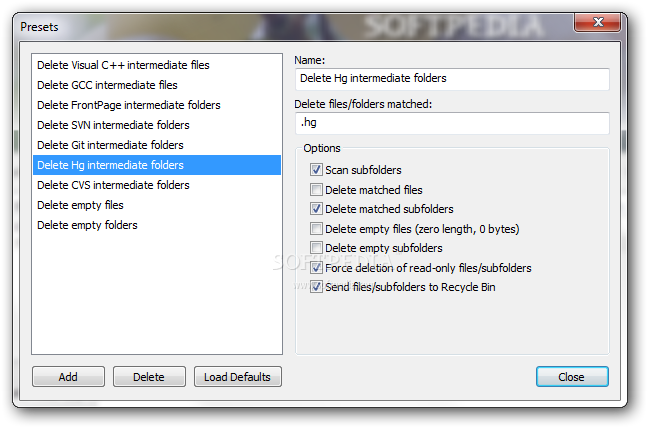The image size is (648, 428).
Task: Select Delete Git intermediate folders preset
Action: (157, 145)
